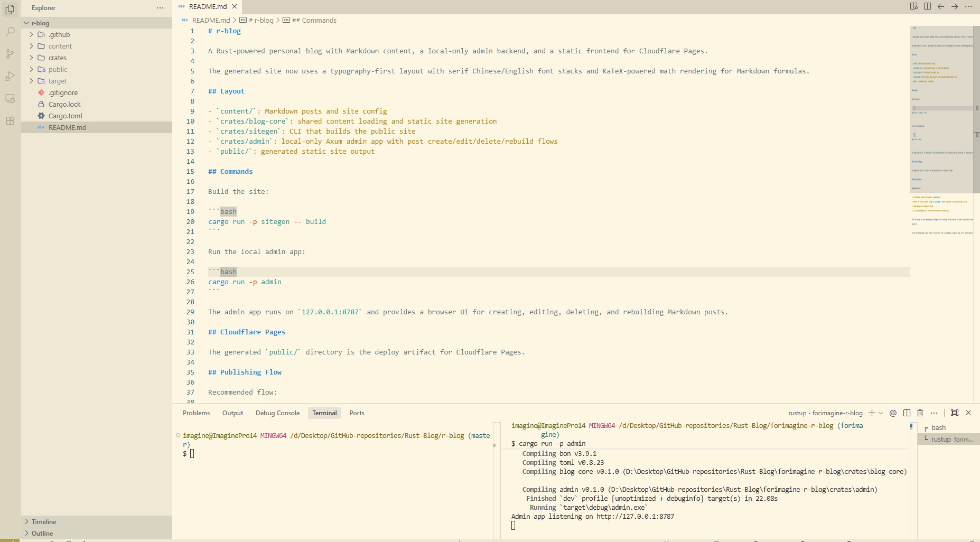This screenshot has height=542, width=980.
Task: Click 'Compiling toml v0.8.23' terminal line
Action: (x=563, y=463)
